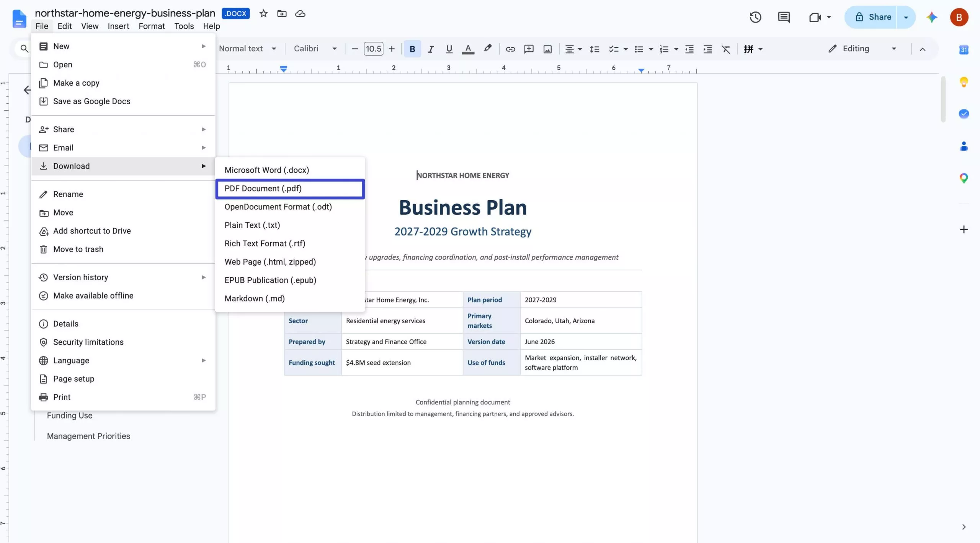Image resolution: width=980 pixels, height=543 pixels.
Task: Open the Calibri font dropdown
Action: (x=315, y=49)
